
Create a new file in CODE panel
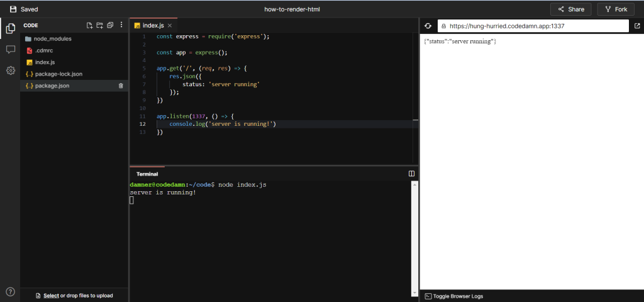coord(89,25)
